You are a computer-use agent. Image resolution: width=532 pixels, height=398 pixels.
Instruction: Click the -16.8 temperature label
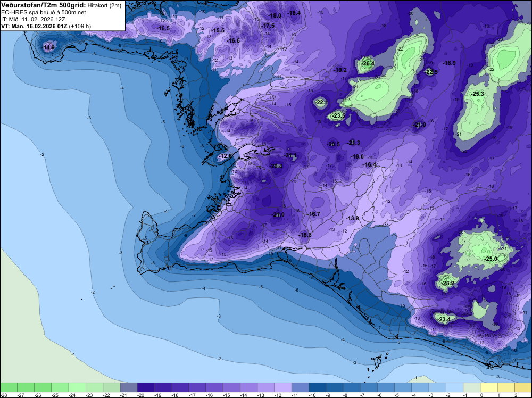tap(305, 235)
